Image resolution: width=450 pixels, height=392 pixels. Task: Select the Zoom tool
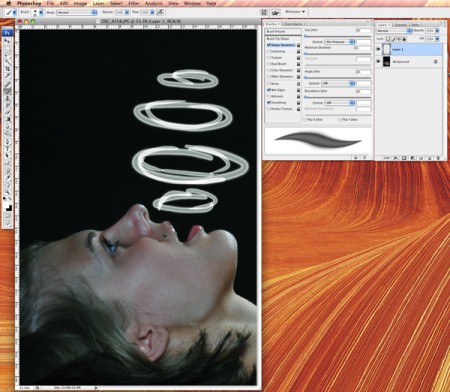point(6,192)
